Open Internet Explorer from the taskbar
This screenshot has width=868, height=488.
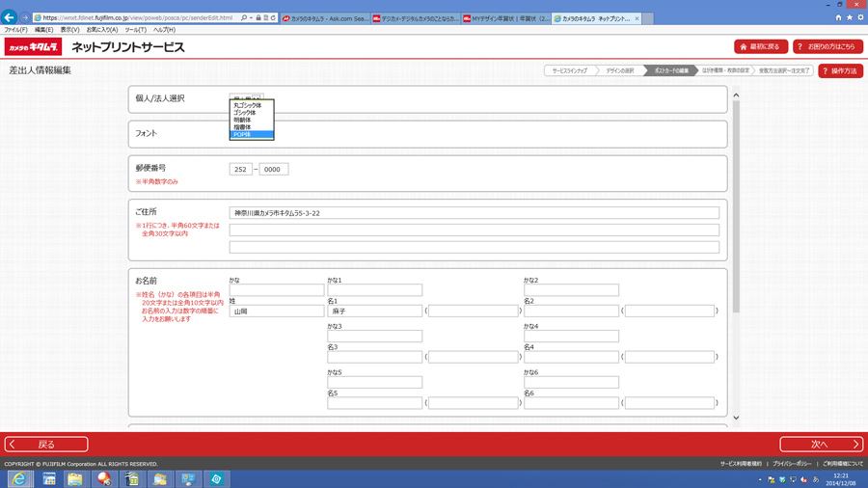point(19,479)
